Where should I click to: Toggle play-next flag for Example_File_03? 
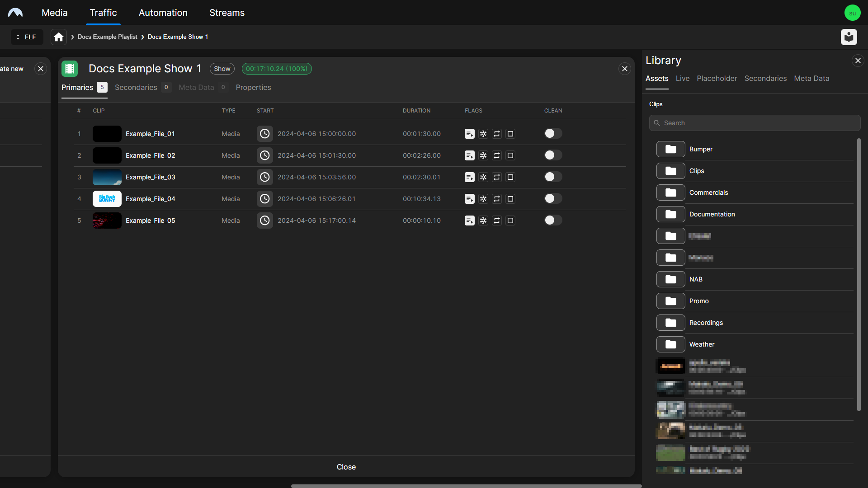click(470, 177)
